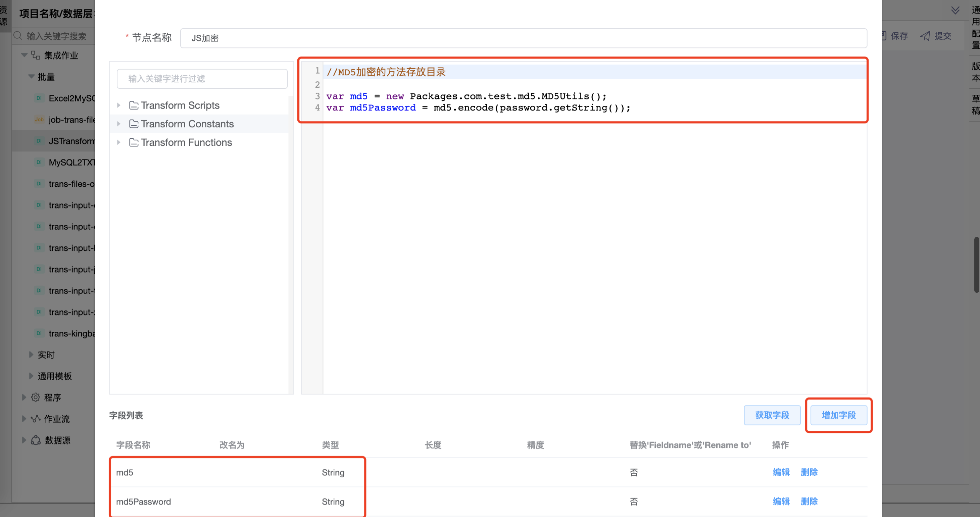Click the 作业流 workflow icon

35,419
